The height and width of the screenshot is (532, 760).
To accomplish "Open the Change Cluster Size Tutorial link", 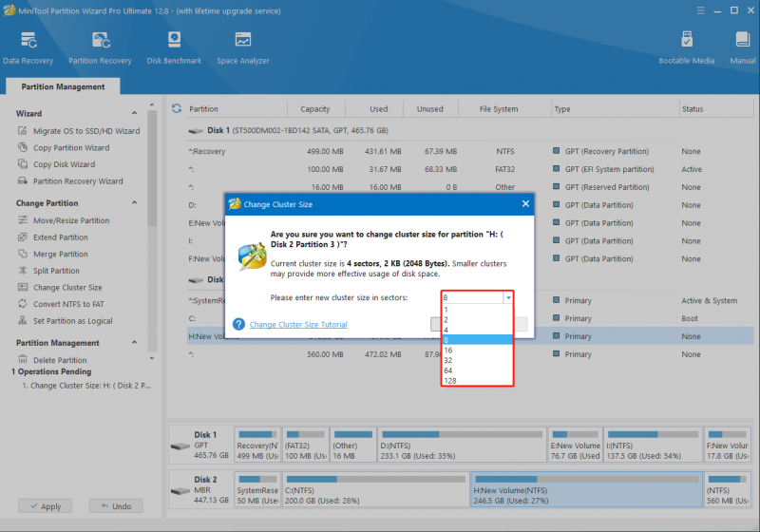I will [x=298, y=324].
